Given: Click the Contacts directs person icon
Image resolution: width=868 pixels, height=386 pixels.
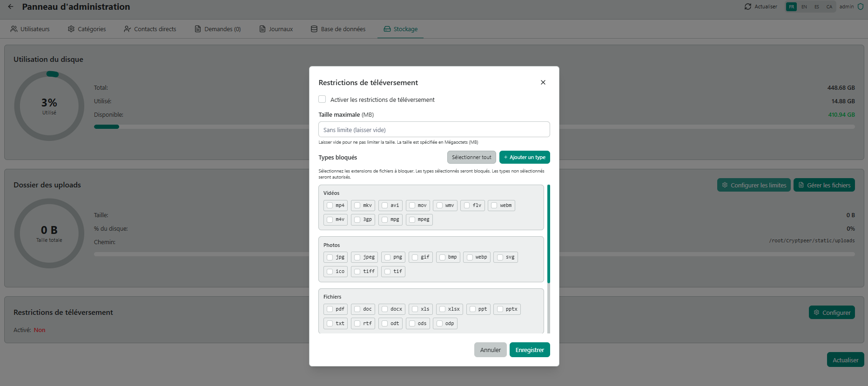Looking at the screenshot, I should [x=127, y=29].
